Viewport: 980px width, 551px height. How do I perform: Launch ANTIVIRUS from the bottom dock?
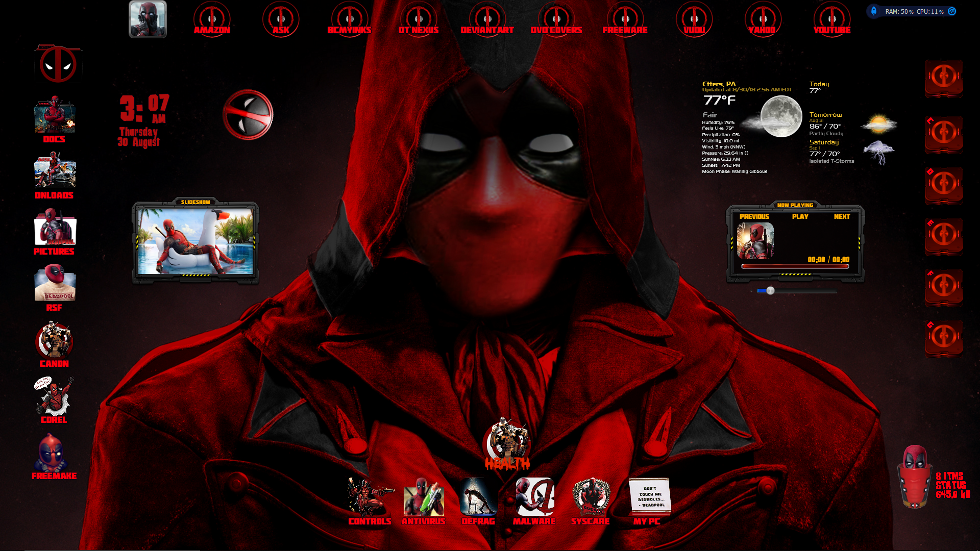coord(424,501)
